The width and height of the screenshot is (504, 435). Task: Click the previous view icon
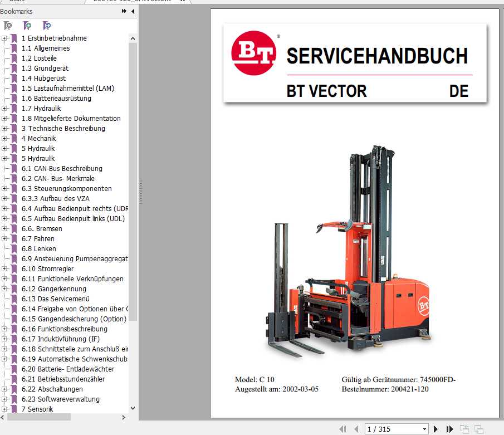(464, 428)
